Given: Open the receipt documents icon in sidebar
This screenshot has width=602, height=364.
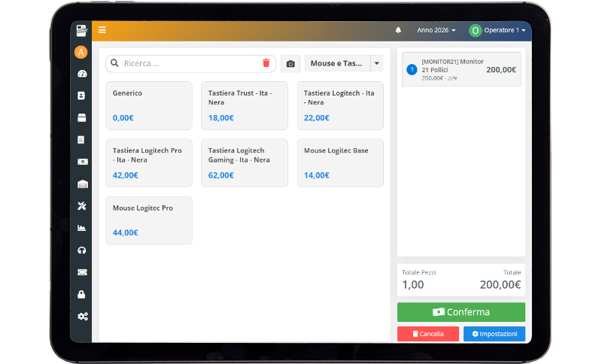Looking at the screenshot, I should coord(81,140).
